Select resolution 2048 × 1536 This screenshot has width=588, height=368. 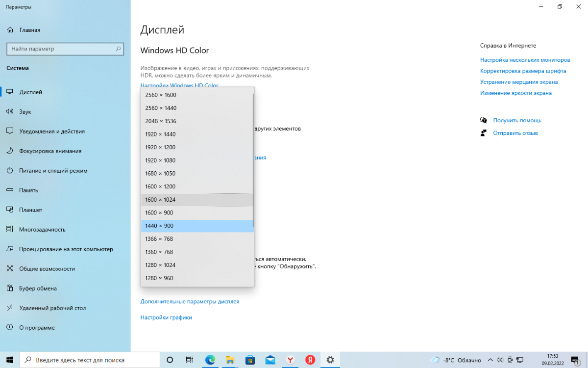tap(197, 121)
